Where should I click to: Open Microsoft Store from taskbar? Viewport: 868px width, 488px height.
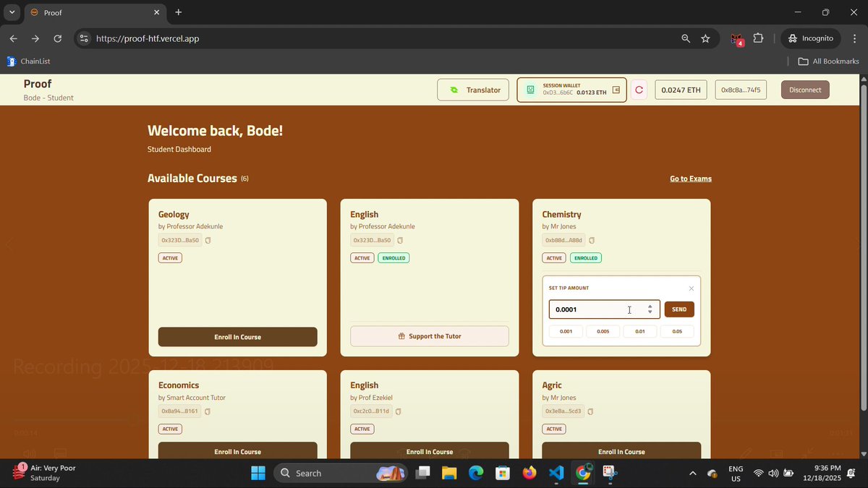pos(503,473)
